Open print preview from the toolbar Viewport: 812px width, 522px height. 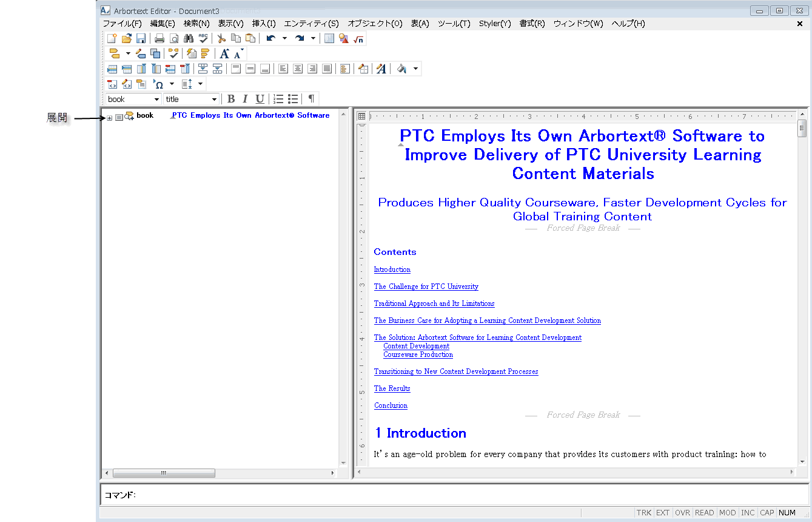click(174, 39)
